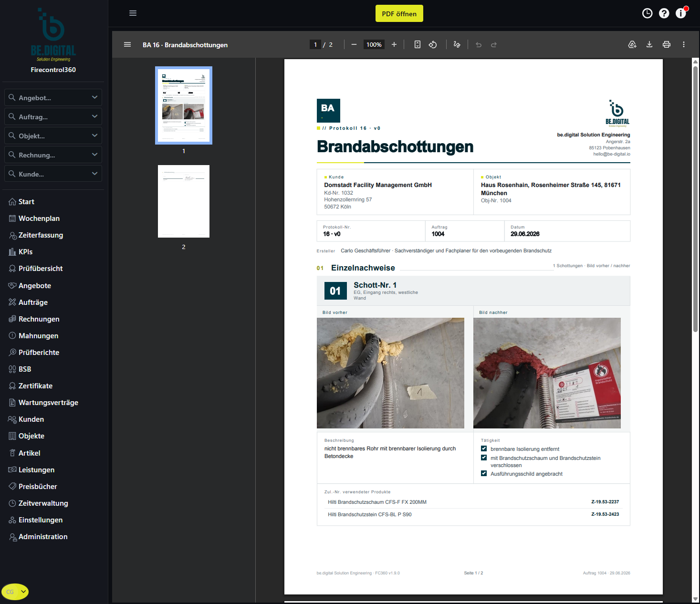The image size is (700, 604).
Task: Open Preisbücher page
Action: click(38, 487)
